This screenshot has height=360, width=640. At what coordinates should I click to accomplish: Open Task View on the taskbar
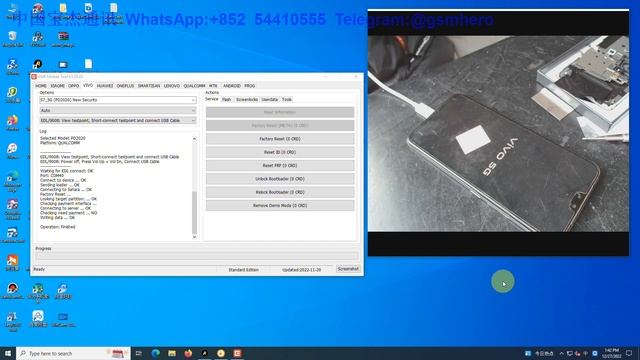(138, 353)
